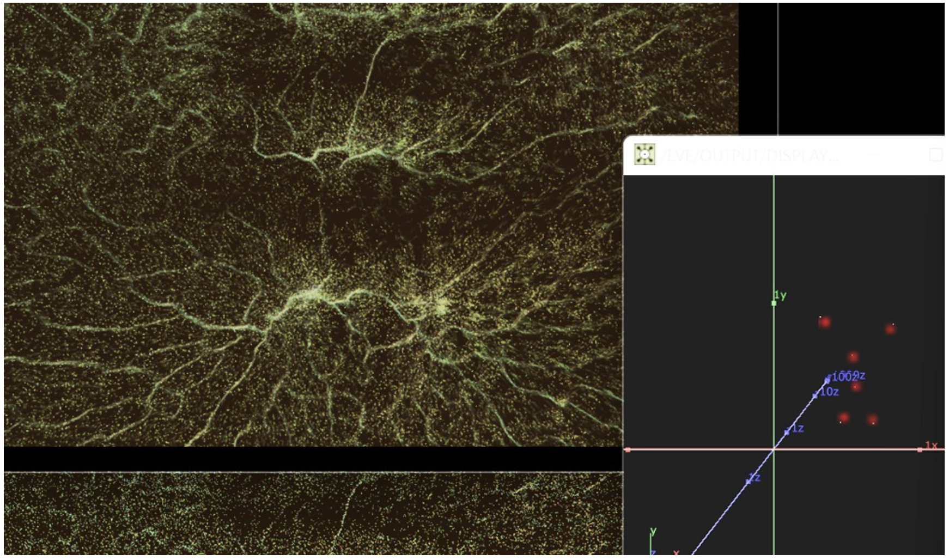The image size is (949, 560).
Task: Pick the red point just above 100z label
Action: [853, 357]
